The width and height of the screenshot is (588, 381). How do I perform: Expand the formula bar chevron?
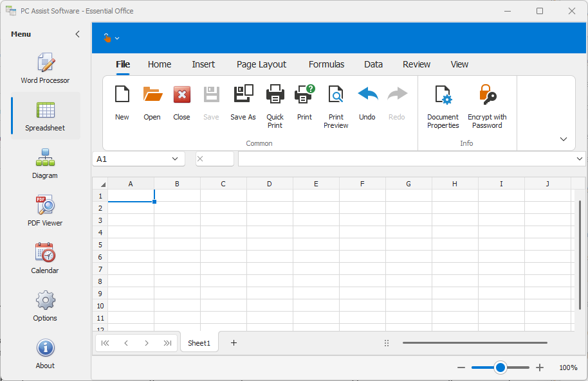580,159
